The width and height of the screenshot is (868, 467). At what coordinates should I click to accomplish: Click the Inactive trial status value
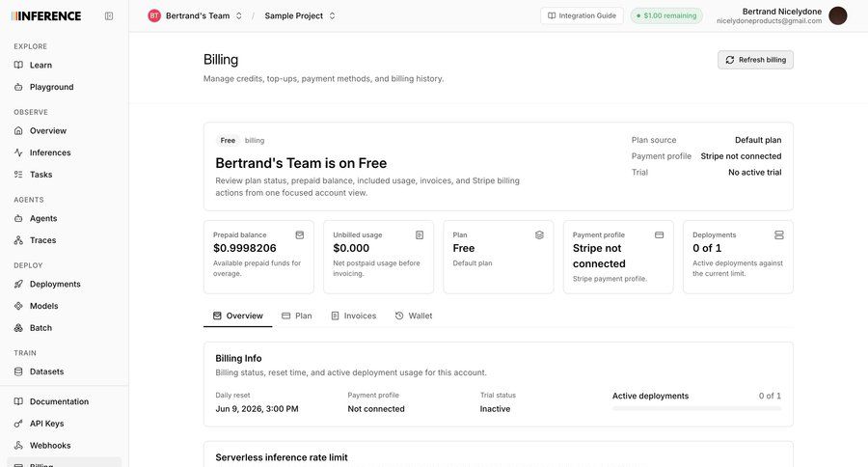(x=495, y=409)
